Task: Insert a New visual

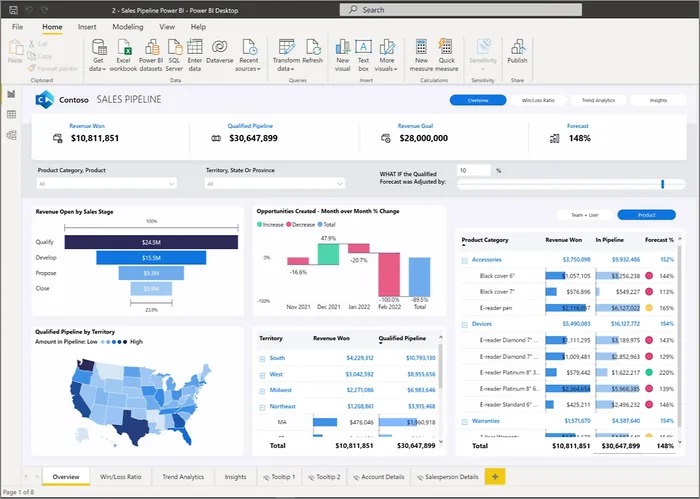Action: 342,55
